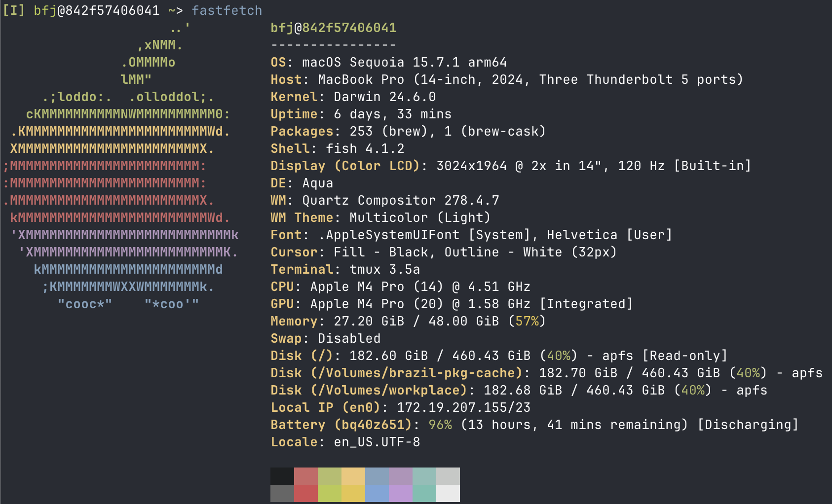
Task: Click the fastfetch command in the prompt
Action: tap(227, 10)
